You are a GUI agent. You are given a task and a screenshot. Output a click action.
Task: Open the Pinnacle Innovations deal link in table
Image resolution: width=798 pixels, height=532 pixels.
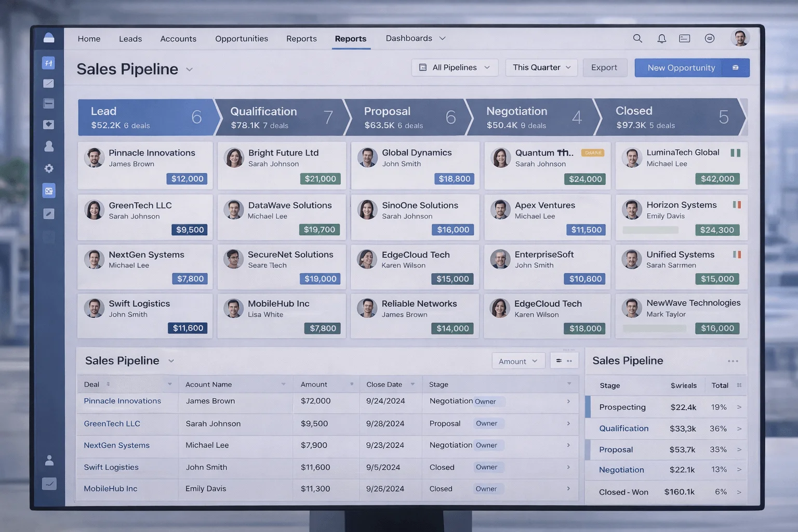123,401
